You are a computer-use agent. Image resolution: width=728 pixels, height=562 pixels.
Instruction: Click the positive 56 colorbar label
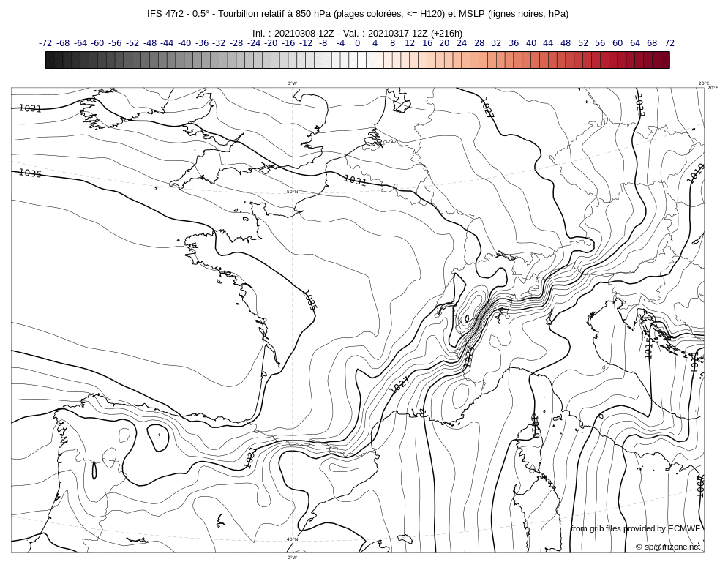[600, 43]
